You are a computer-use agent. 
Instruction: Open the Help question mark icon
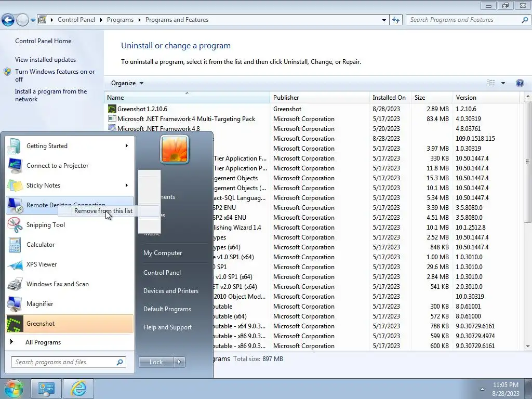(x=520, y=83)
